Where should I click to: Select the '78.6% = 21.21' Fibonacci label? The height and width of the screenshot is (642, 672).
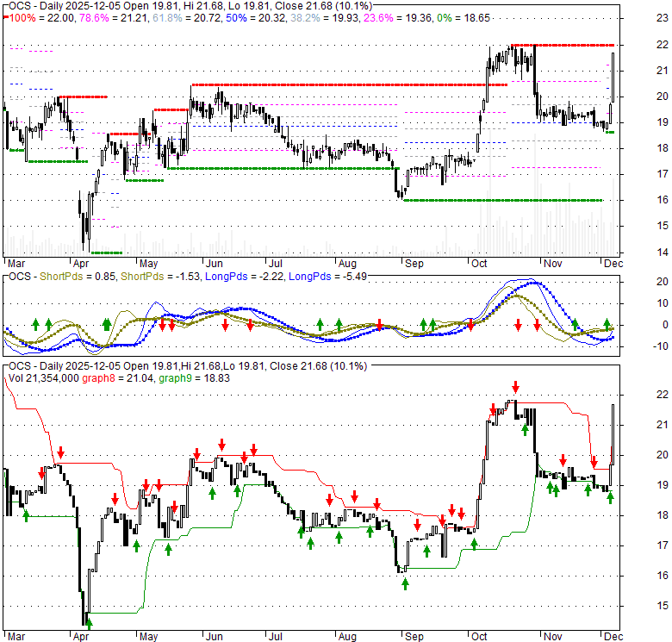(x=114, y=18)
